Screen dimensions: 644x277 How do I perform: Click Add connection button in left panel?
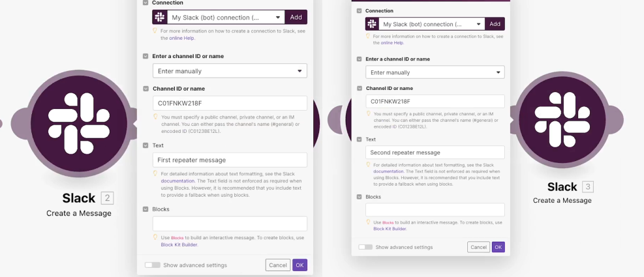[296, 17]
